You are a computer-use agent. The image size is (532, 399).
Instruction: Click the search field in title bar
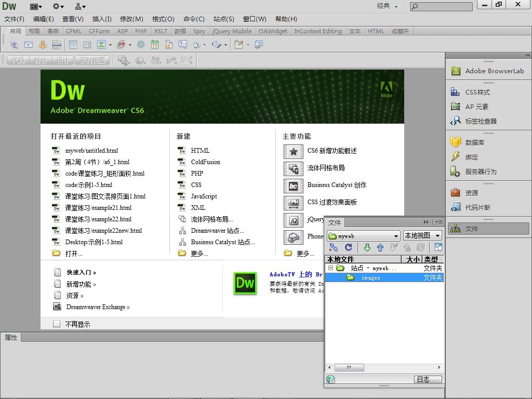coord(441,6)
